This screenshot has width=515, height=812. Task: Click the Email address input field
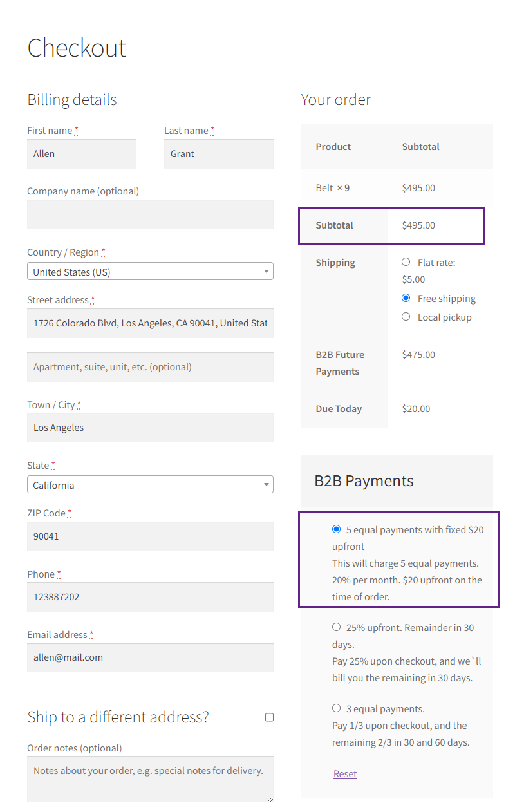click(x=150, y=657)
